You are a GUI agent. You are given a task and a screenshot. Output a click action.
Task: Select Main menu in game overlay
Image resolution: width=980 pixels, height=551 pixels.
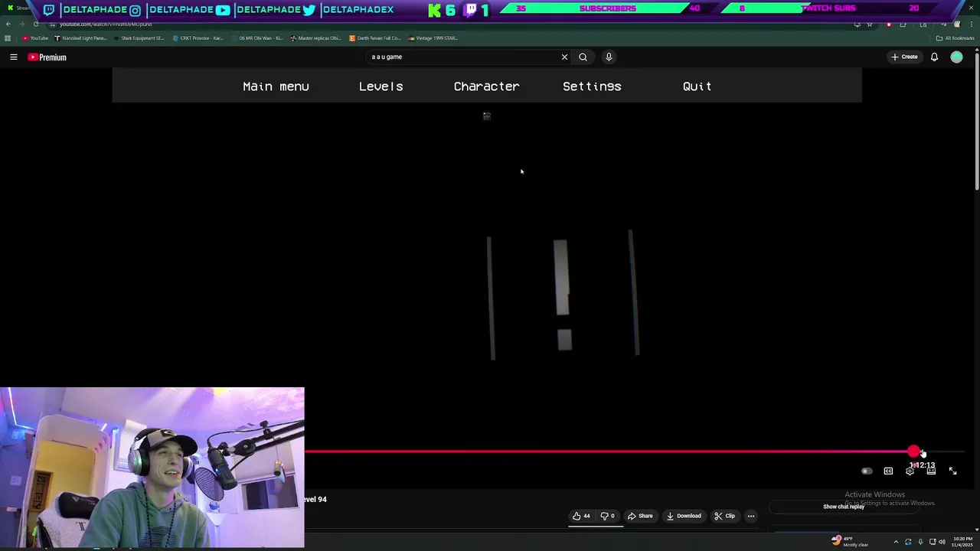[x=276, y=86]
